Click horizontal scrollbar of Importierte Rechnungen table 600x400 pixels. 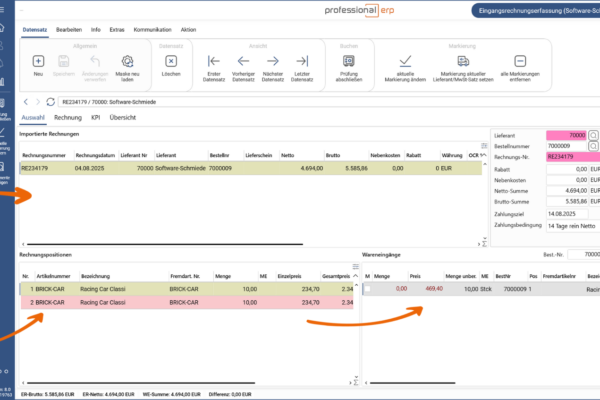[165, 244]
